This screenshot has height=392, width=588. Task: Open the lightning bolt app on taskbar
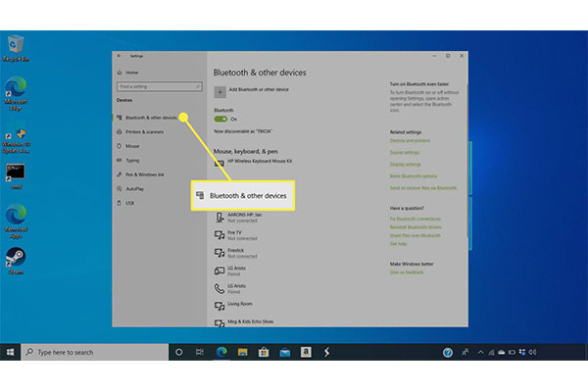[326, 352]
